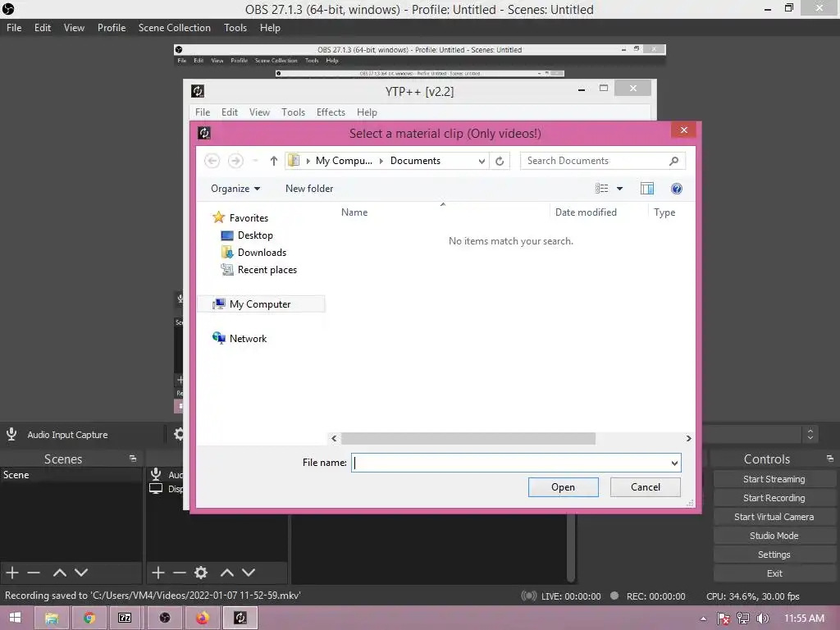Screen dimensions: 840x630
Task: Expand the File name history dropdown
Action: [674, 463]
